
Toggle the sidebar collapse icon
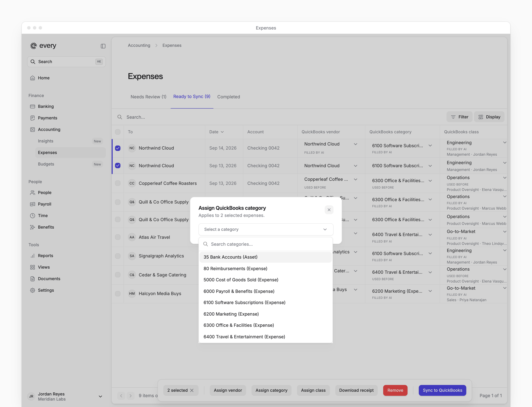click(103, 46)
